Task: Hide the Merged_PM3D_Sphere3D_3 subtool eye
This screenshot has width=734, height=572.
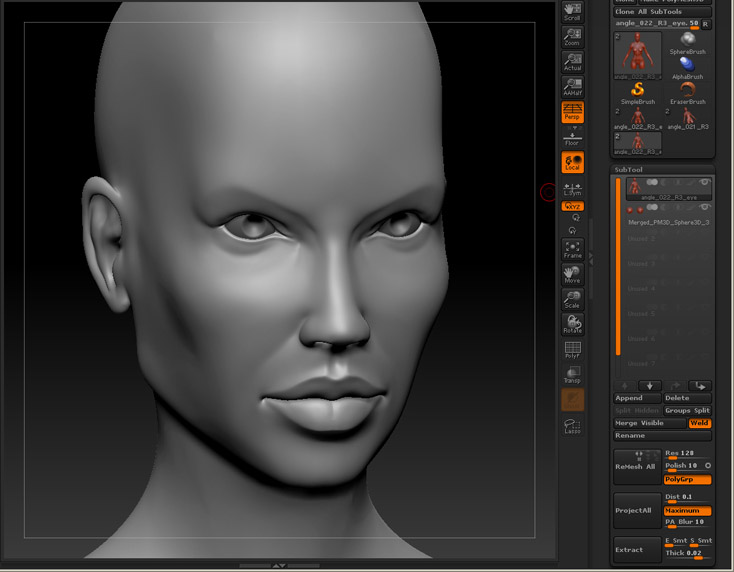Action: tap(704, 206)
